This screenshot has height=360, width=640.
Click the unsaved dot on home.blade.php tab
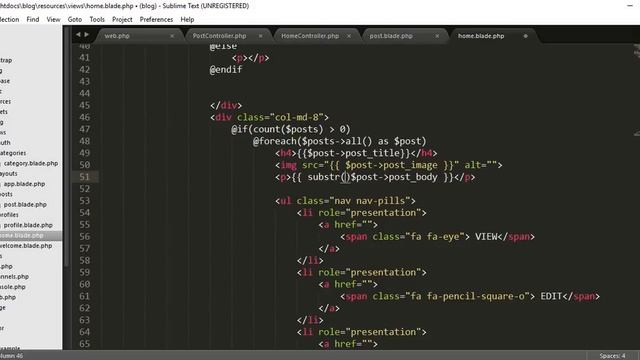tap(526, 36)
